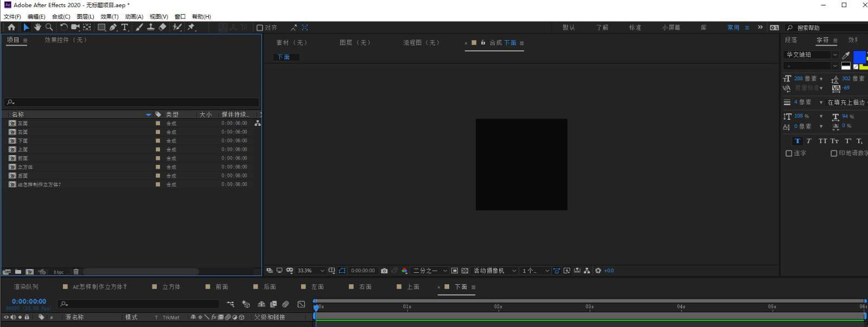The image size is (868, 327).
Task: Create new composition in project panel
Action: tap(29, 272)
